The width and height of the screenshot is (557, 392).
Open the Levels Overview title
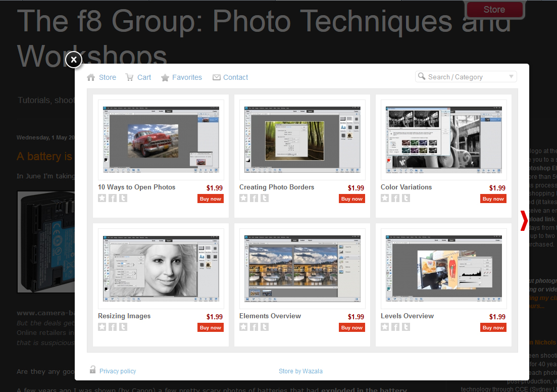[407, 316]
